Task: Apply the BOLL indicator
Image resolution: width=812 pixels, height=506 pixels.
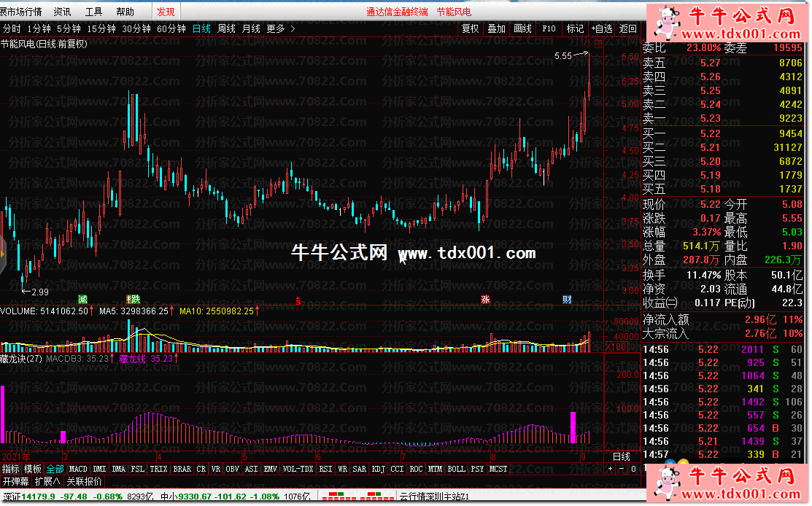Action: pyautogui.click(x=456, y=470)
